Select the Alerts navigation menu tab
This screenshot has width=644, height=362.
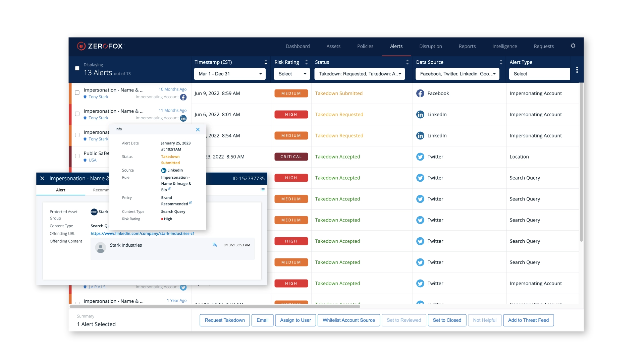click(397, 46)
